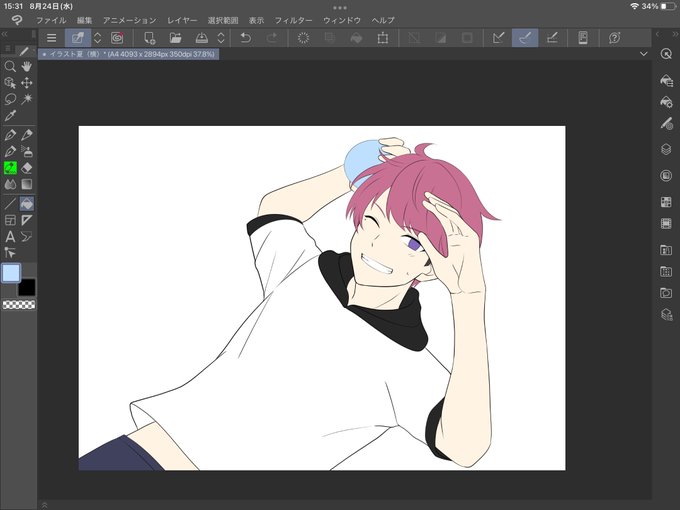Select the Pen tool
Viewport: 680px width, 510px height.
pyautogui.click(x=10, y=135)
